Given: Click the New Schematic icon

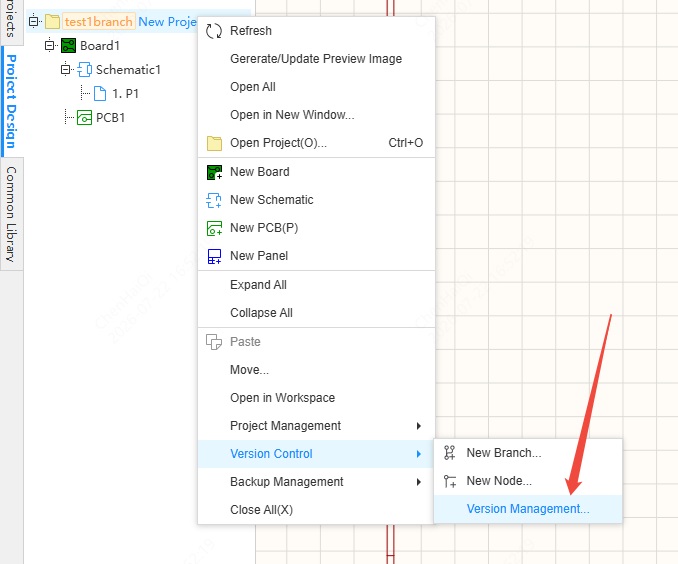Looking at the screenshot, I should 214,200.
